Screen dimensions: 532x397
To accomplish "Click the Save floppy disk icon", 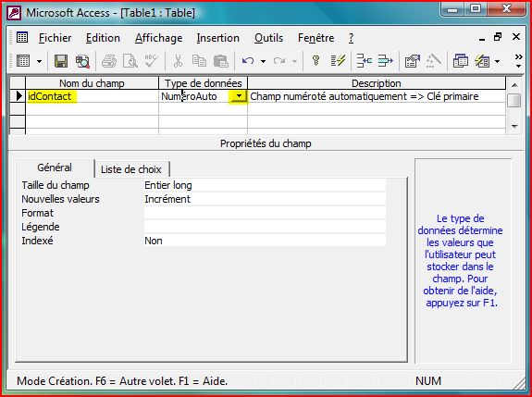I will (x=61, y=61).
